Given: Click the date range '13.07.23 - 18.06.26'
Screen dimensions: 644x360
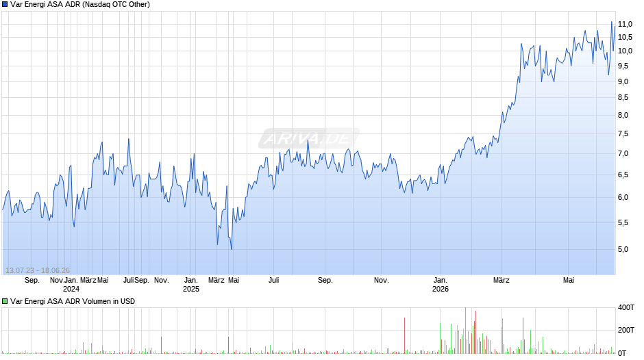Looking at the screenshot, I should click(38, 270).
